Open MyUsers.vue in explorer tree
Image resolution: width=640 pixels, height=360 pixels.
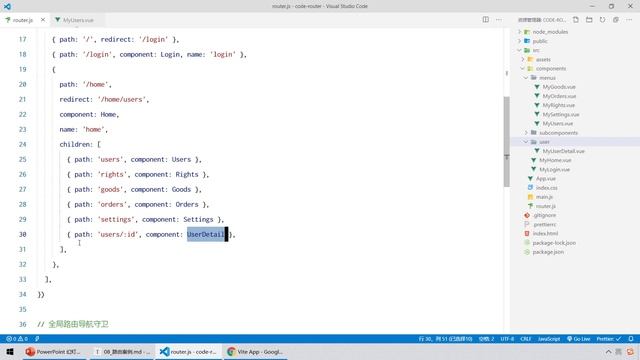[558, 123]
